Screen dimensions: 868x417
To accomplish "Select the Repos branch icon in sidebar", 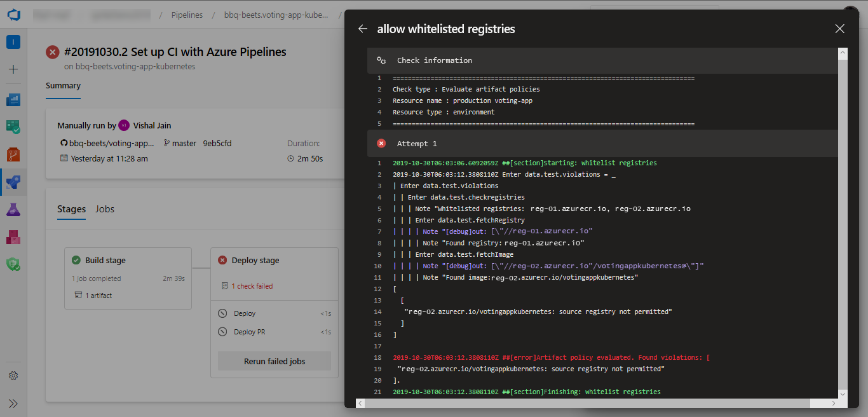I will pos(13,154).
